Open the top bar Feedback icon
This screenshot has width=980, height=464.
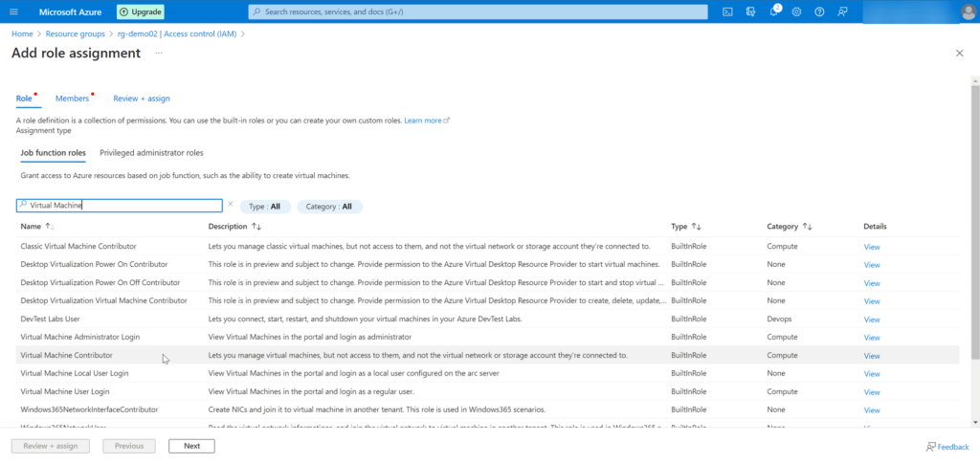[x=842, y=11]
